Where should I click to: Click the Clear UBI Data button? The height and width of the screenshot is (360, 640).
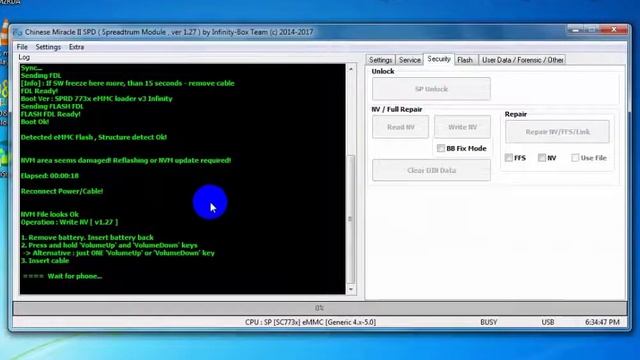pyautogui.click(x=431, y=170)
